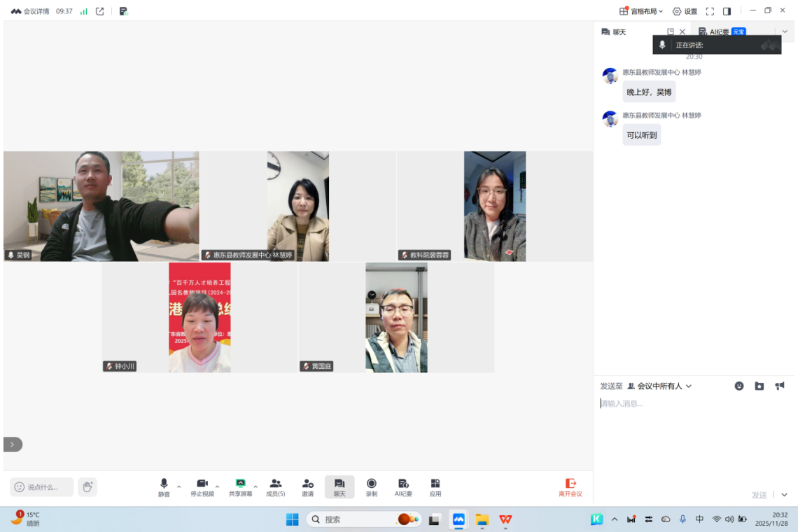
Task: Click the 邀请 invite icon
Action: 307,486
